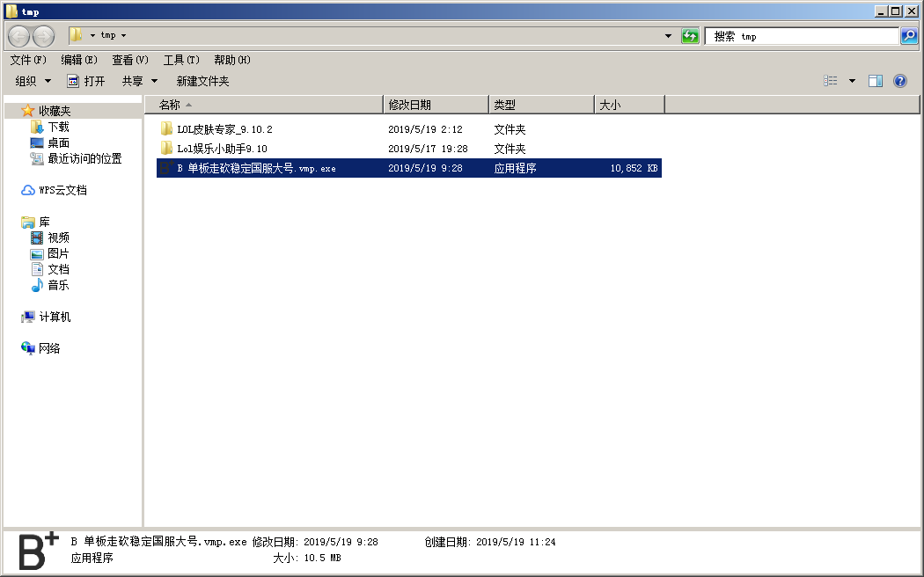
Task: Open the dropdown arrow after tmp in path
Action: point(123,35)
